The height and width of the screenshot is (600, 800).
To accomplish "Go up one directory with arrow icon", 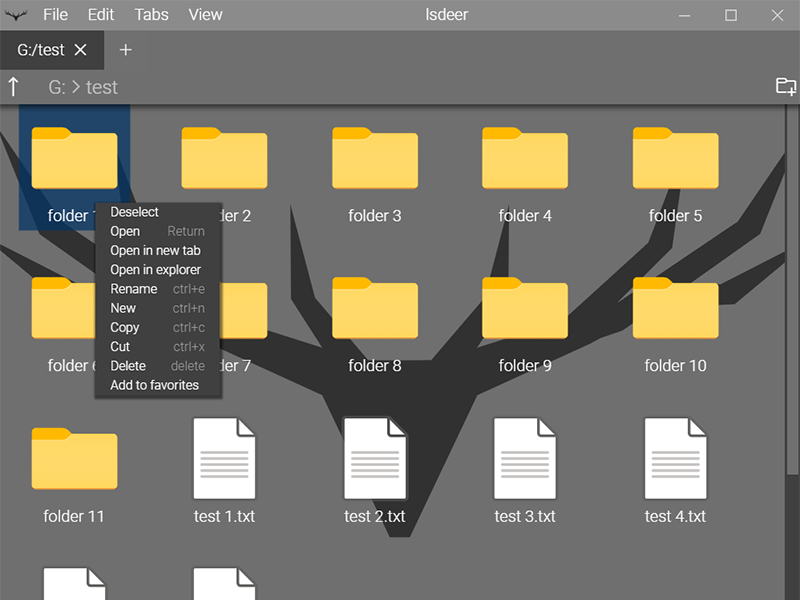I will point(13,87).
